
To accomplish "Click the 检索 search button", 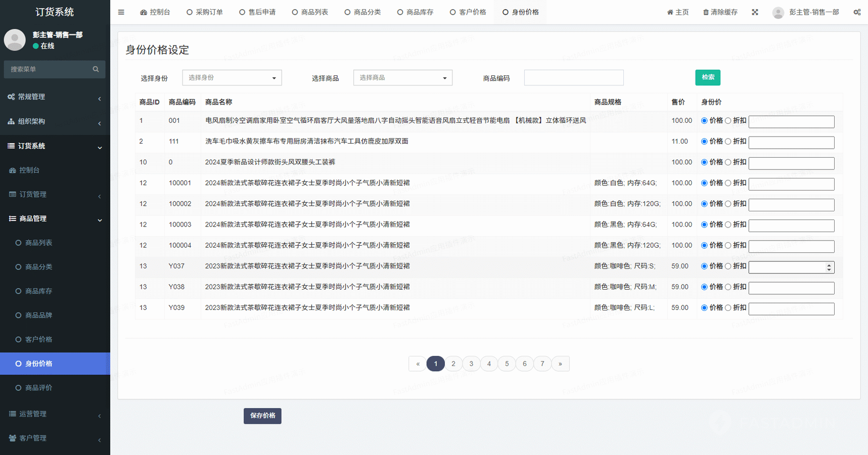I will (x=707, y=77).
